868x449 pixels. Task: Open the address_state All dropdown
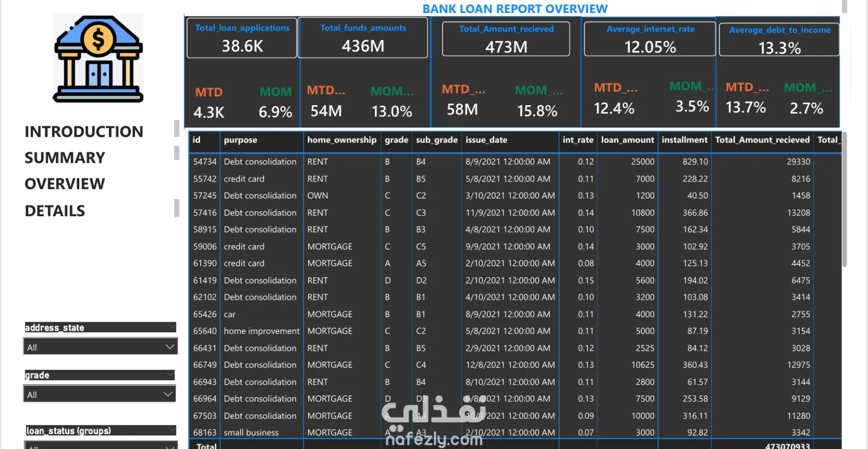[100, 347]
